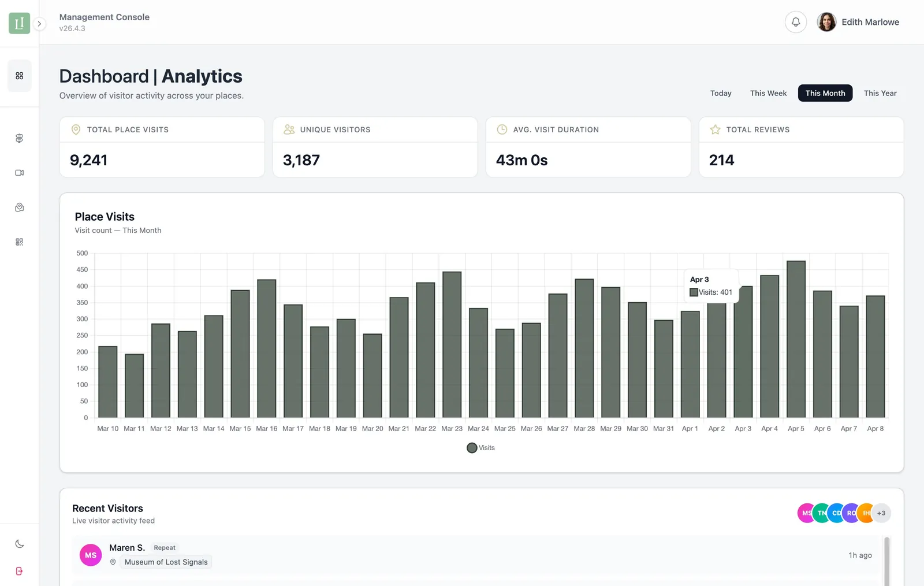This screenshot has width=924, height=586.
Task: Select the This Year time range
Action: pyautogui.click(x=880, y=93)
